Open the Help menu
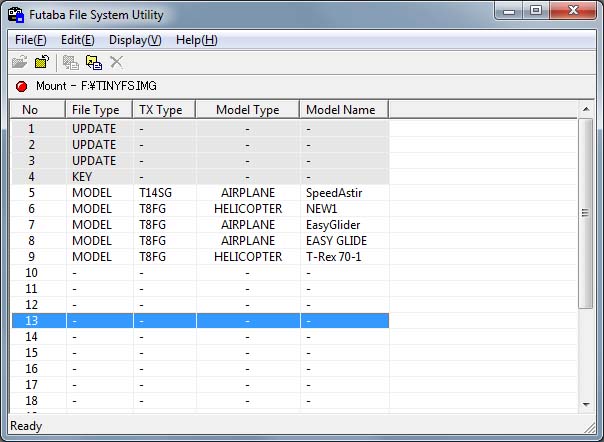Screen dimensions: 604x442 [196, 40]
